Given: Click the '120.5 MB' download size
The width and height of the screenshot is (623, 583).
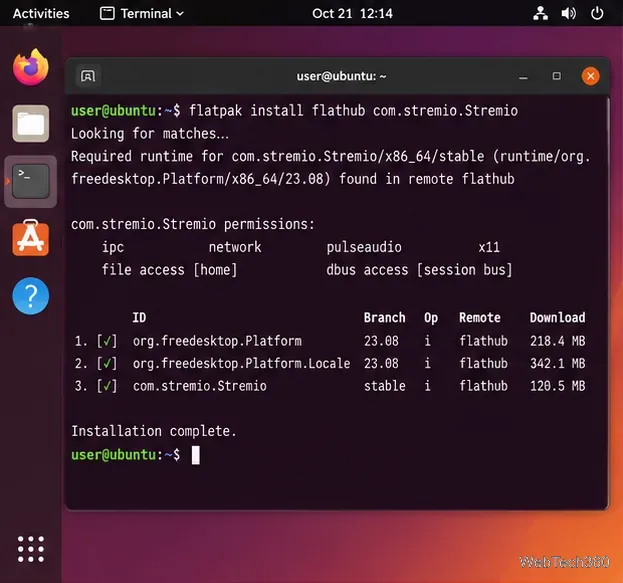Looking at the screenshot, I should [557, 386].
